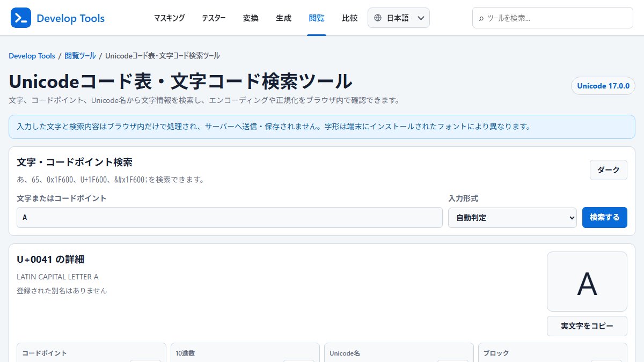The height and width of the screenshot is (362, 644).
Task: Click the 文字・コードポイント検索 heading
Action: [75, 162]
